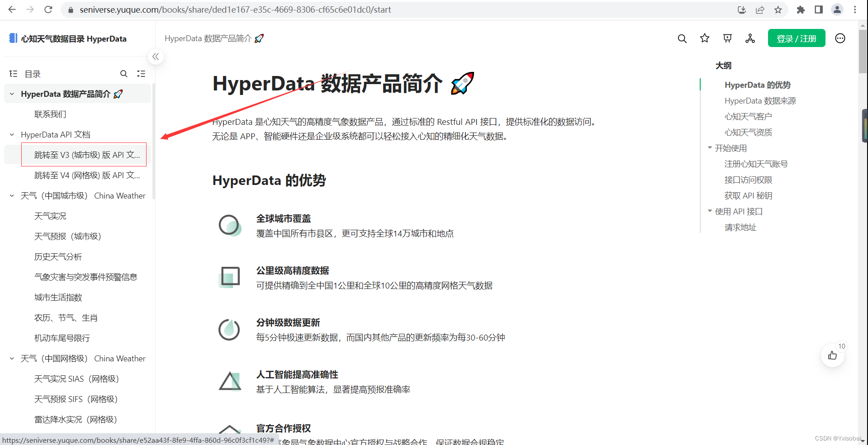Open 跳转至 V4 (网格级) 版 API 文档 entry
868x445 pixels.
[87, 175]
